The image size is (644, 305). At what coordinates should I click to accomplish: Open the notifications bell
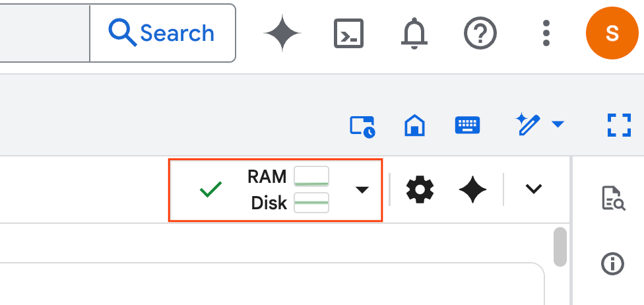point(414,32)
